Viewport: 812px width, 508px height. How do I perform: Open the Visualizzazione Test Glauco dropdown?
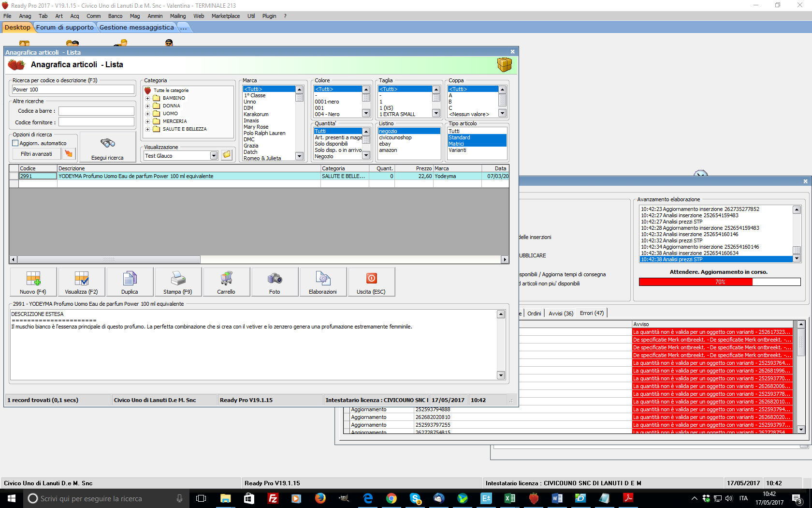214,156
